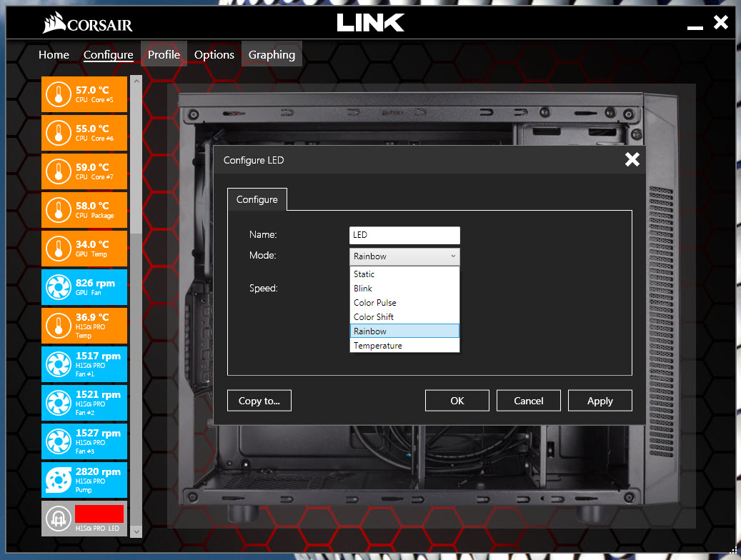Click the H150i PRO LED label
The width and height of the screenshot is (741, 560).
tap(97, 529)
